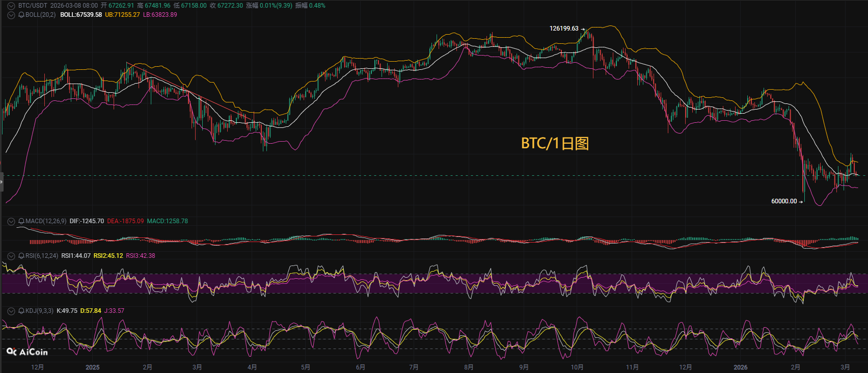
Task: Click the 60000.00 low price marker
Action: tap(784, 201)
